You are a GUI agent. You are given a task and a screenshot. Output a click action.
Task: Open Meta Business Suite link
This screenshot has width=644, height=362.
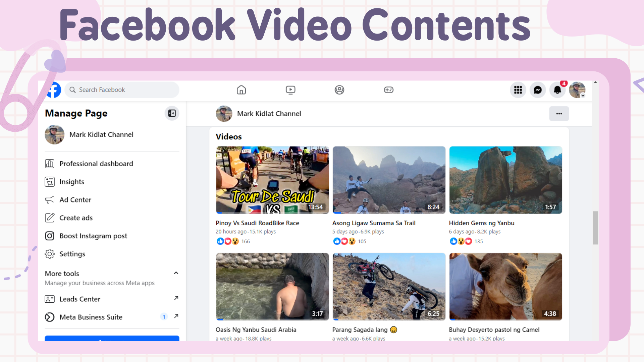[x=91, y=317]
